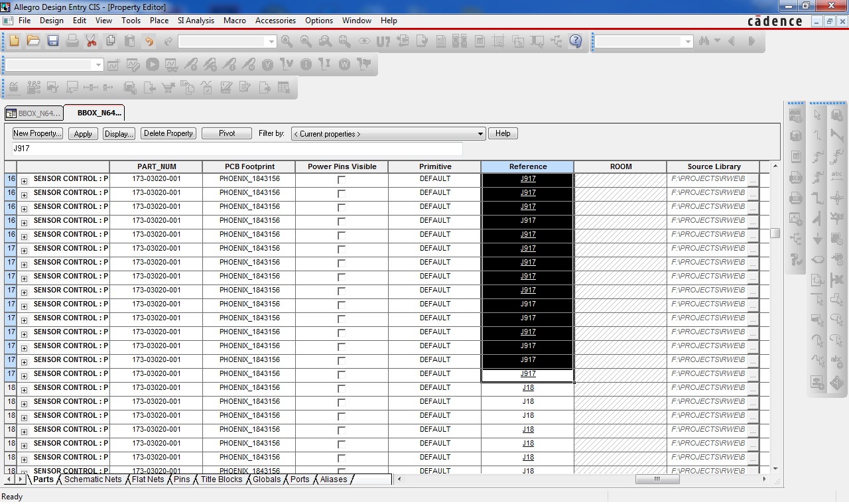Select the Place Part tool on right toolbar
The width and height of the screenshot is (849, 504).
(x=837, y=114)
